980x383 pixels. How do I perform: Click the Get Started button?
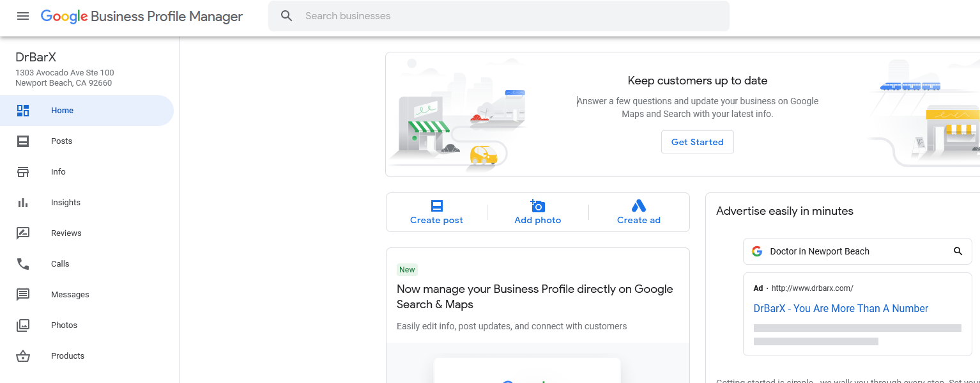tap(698, 142)
